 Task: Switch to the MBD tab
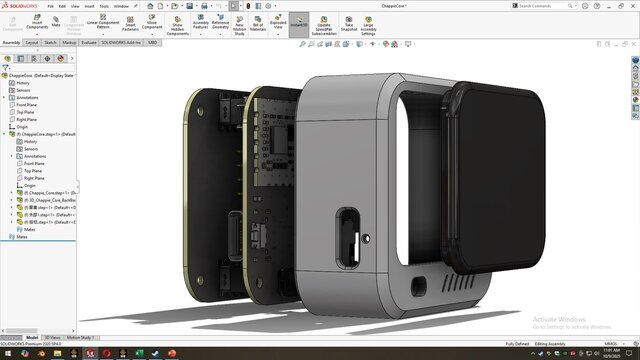coord(153,42)
